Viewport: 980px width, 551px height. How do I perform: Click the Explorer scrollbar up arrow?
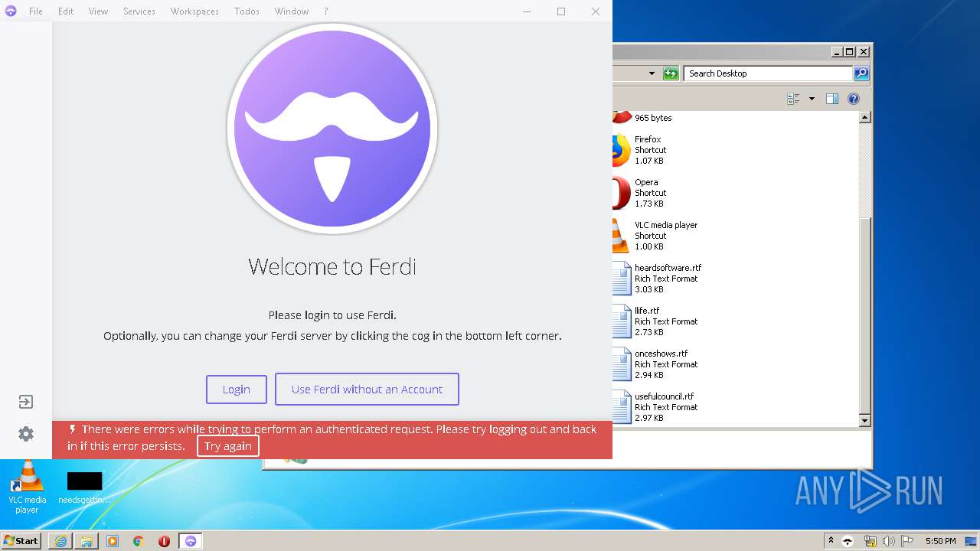(x=864, y=118)
